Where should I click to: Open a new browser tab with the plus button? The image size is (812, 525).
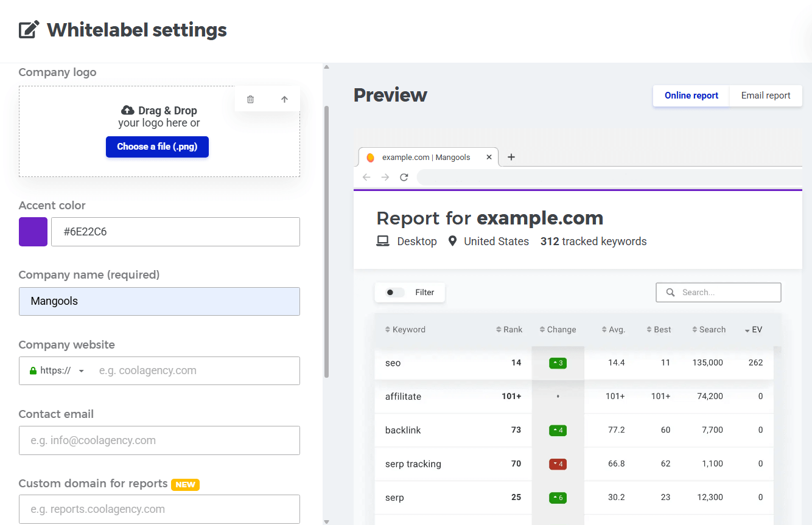point(511,157)
